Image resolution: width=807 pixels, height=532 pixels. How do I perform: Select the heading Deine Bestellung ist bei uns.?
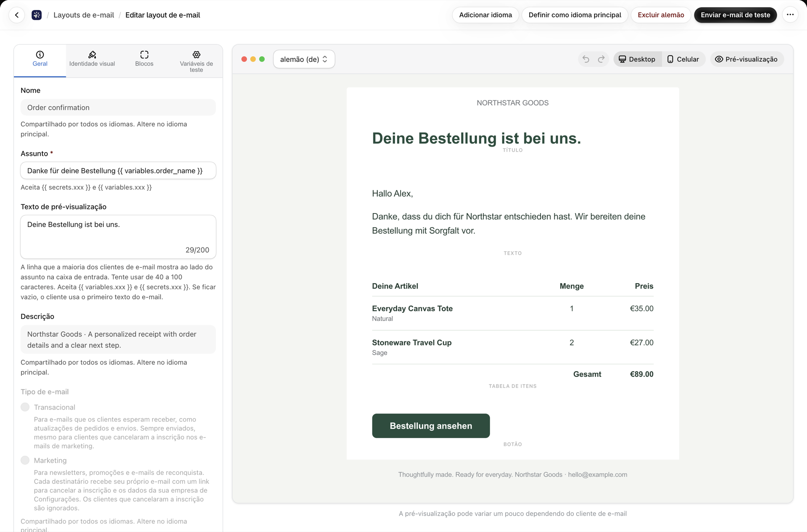(x=476, y=138)
